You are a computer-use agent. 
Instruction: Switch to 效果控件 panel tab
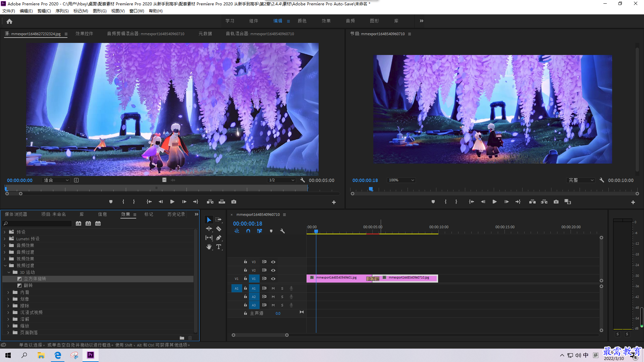[x=84, y=34]
